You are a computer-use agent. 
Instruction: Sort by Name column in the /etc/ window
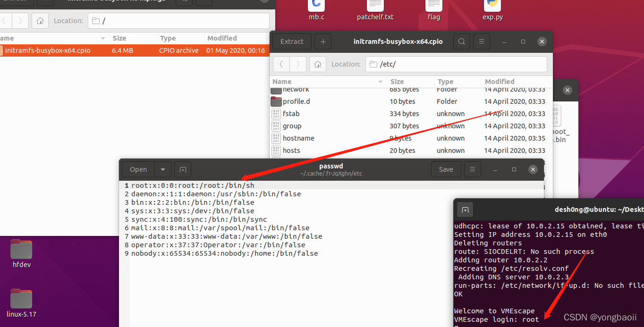point(328,82)
